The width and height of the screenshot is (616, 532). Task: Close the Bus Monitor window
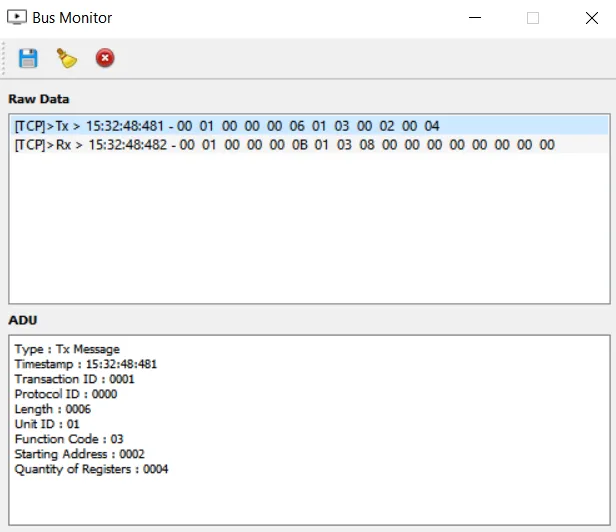click(590, 18)
